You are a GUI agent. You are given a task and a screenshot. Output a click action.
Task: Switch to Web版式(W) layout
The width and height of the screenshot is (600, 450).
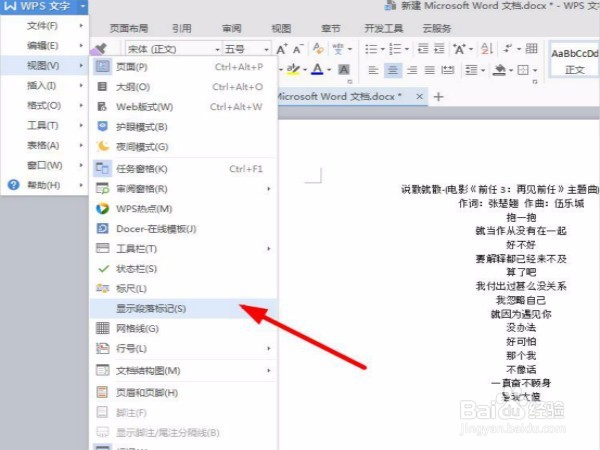(183, 107)
